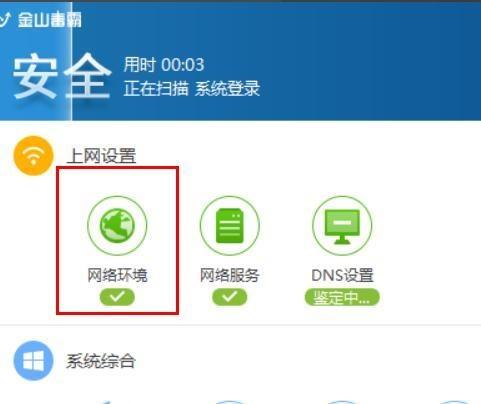Click the large 安全 status text
The width and height of the screenshot is (481, 404).
[62, 77]
